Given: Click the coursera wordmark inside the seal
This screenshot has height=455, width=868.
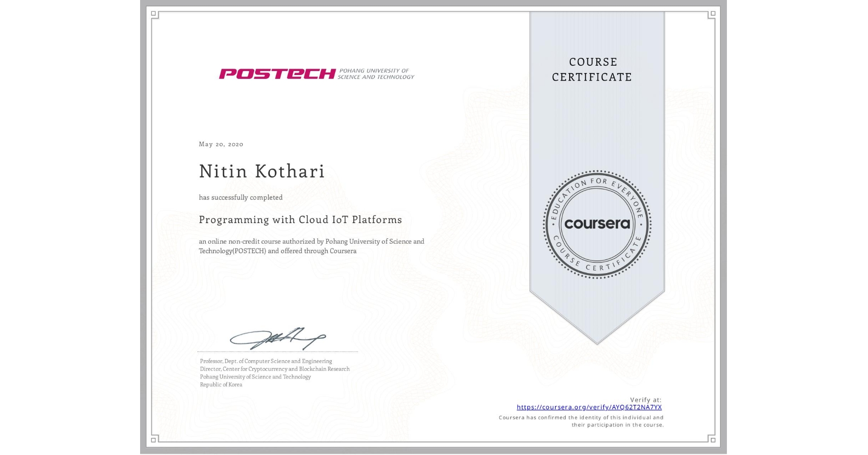Looking at the screenshot, I should (x=597, y=224).
